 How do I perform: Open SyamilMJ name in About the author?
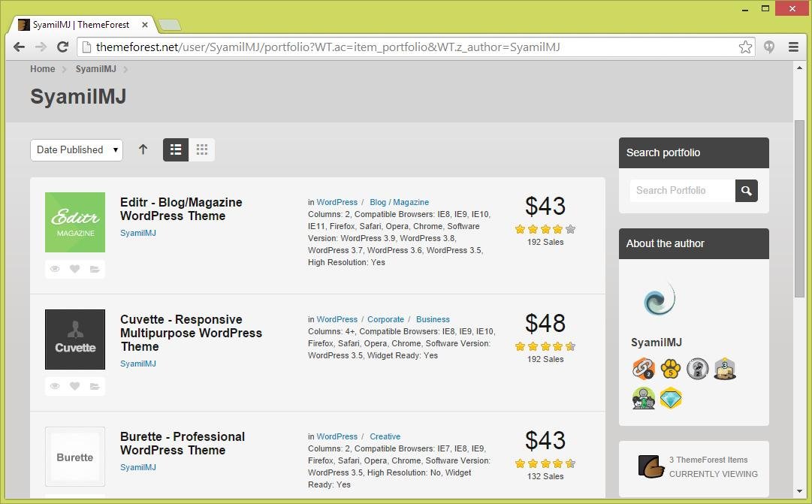click(x=656, y=342)
